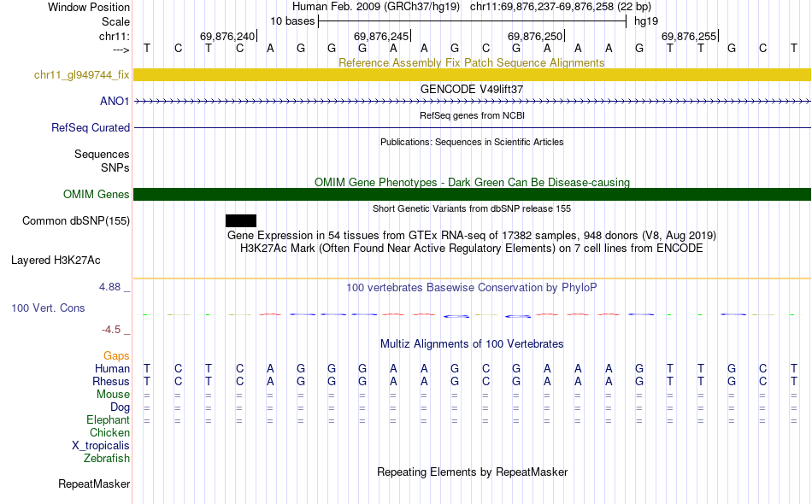Open the ANO1 gene label
Viewport: 812px width, 504px height.
click(x=115, y=101)
